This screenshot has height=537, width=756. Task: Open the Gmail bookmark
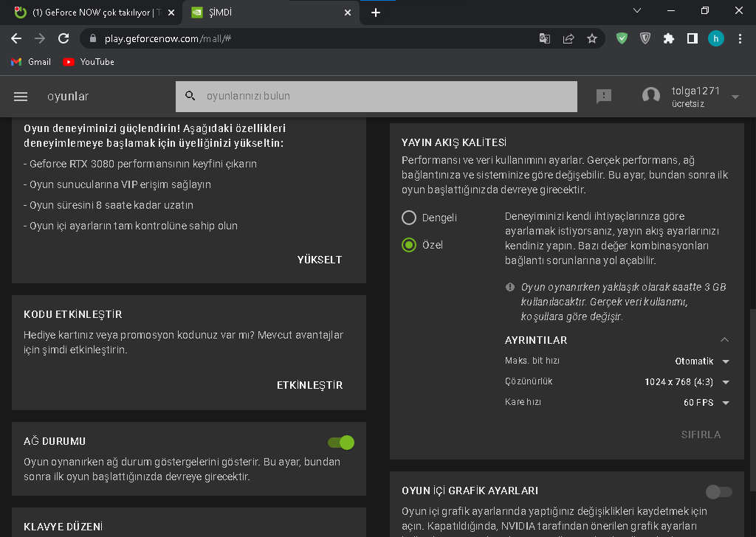pos(31,62)
